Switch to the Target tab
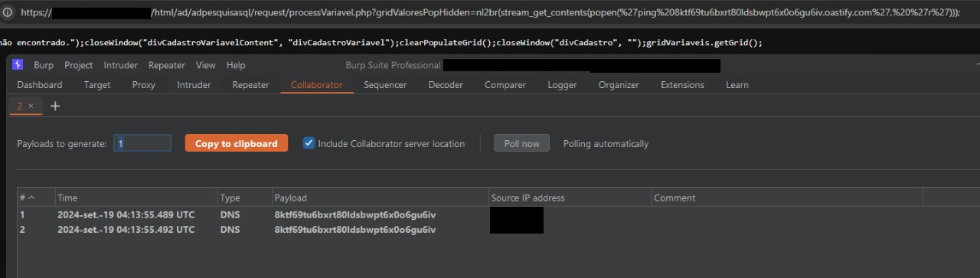The image size is (980, 278). coord(97,85)
